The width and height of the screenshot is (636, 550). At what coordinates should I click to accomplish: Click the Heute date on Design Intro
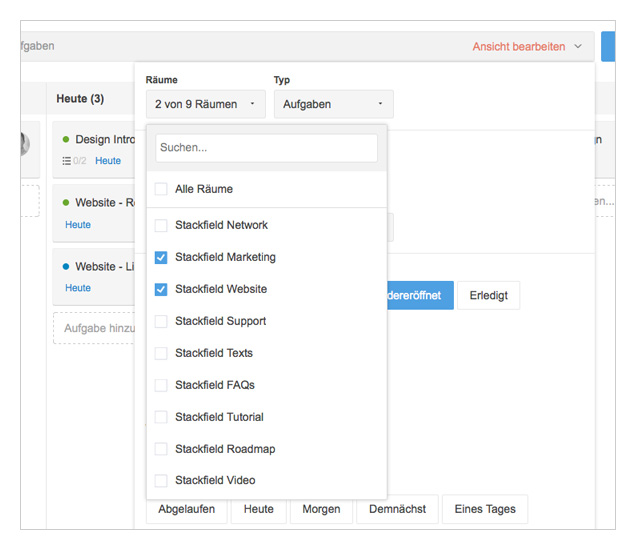pyautogui.click(x=108, y=161)
